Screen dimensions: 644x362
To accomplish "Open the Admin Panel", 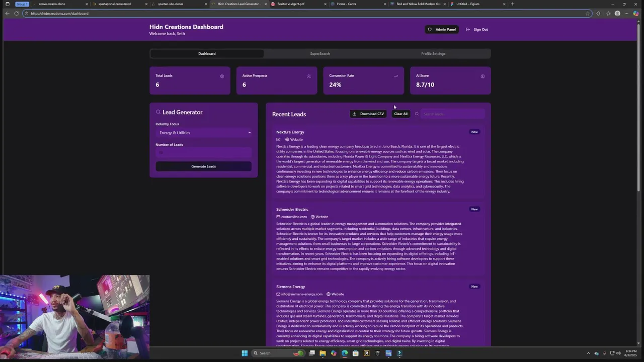I will pyautogui.click(x=442, y=29).
